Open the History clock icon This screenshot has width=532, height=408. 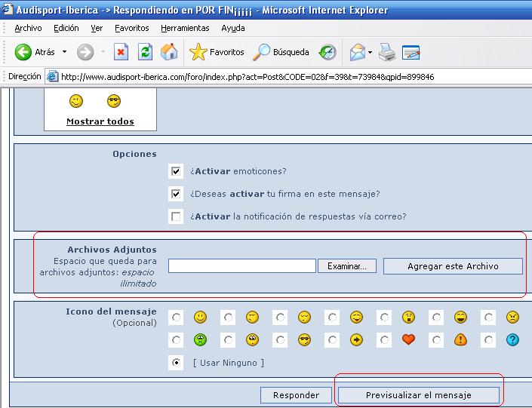pyautogui.click(x=327, y=52)
